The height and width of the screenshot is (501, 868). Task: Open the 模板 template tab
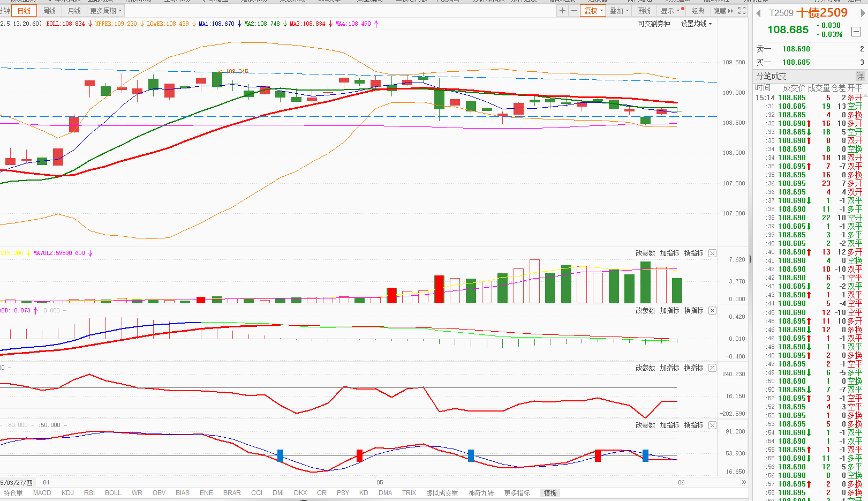click(x=550, y=493)
